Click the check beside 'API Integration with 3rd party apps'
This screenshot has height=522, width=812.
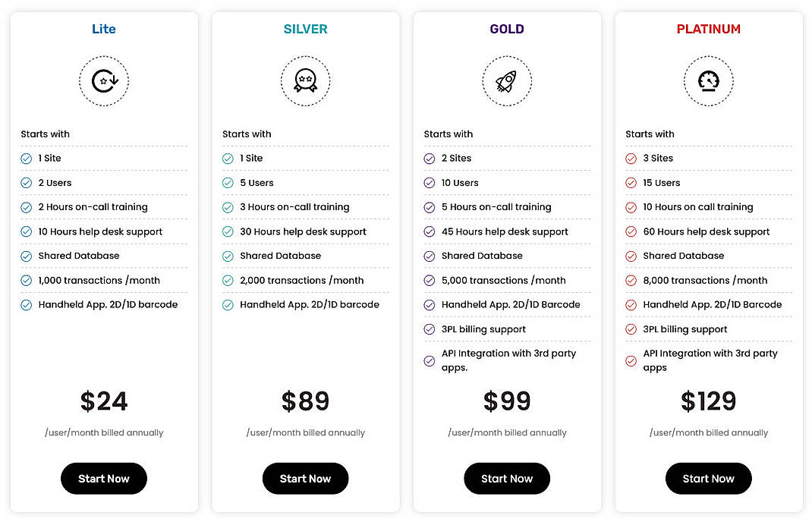coord(430,360)
